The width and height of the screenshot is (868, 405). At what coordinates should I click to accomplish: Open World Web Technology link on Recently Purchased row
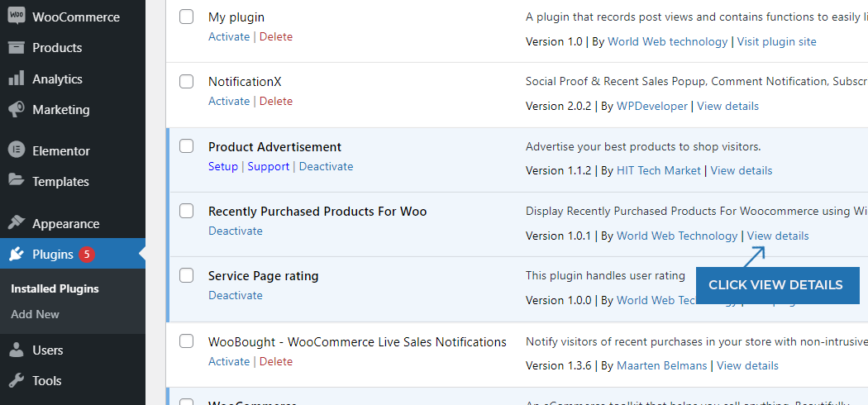pyautogui.click(x=677, y=236)
